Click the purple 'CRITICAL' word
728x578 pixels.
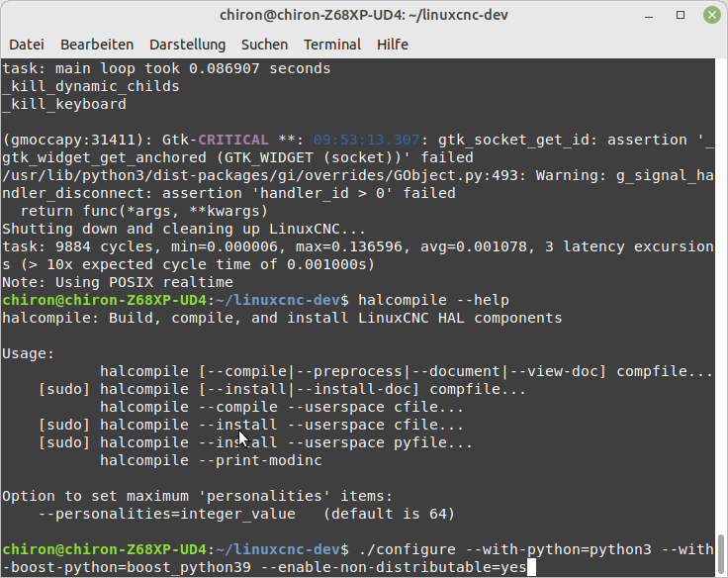click(x=233, y=140)
